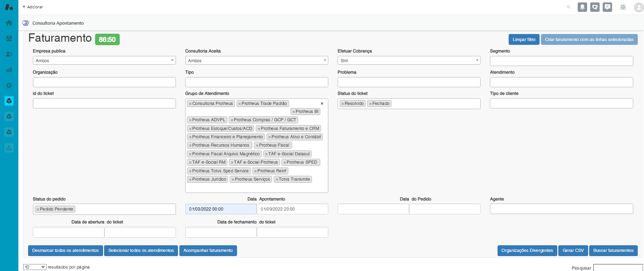Open the Home icon in sidebar
Viewport: 644px width, 271px height.
9,23
